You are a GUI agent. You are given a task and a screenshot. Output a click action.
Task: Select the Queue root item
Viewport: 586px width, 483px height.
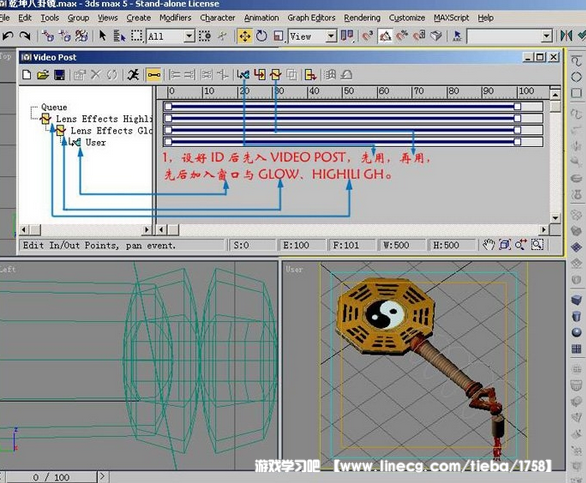[54, 107]
